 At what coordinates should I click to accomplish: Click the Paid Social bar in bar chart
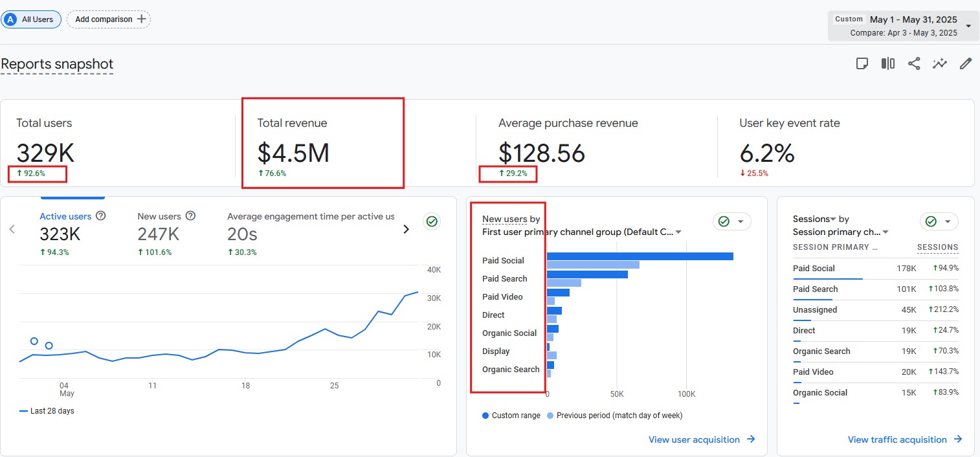(x=640, y=256)
